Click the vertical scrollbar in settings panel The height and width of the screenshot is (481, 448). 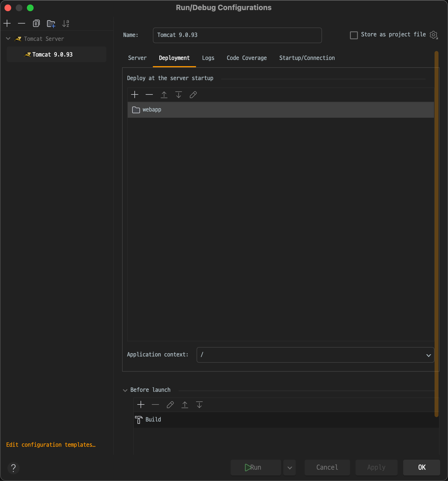pos(436,234)
